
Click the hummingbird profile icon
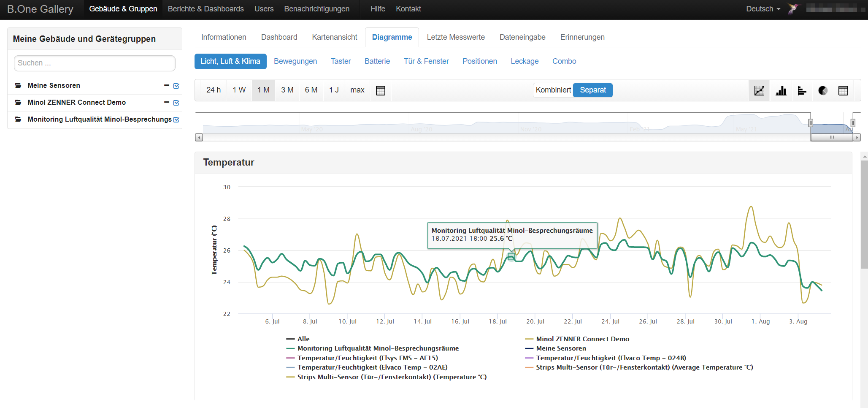point(794,9)
